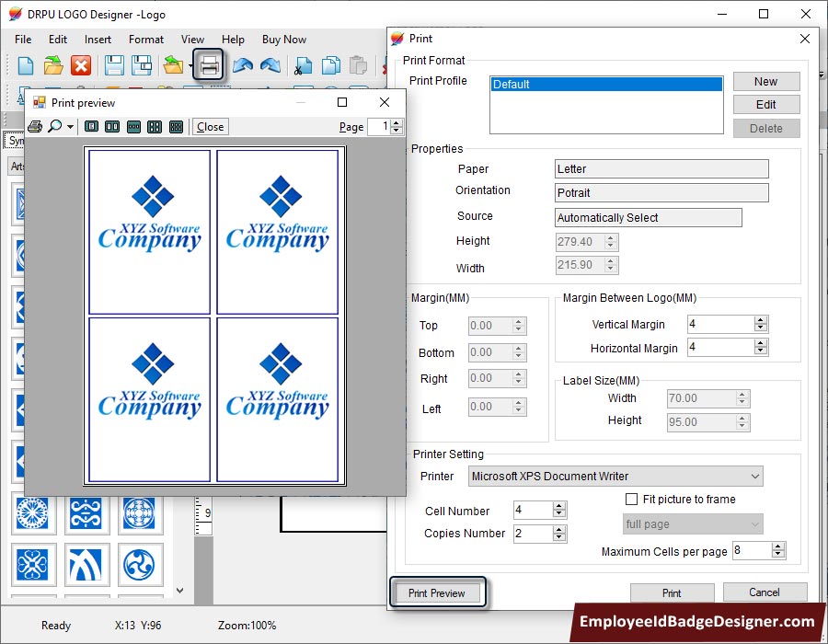Click the highlighted Print toolbar icon
The image size is (828, 644).
(x=210, y=65)
